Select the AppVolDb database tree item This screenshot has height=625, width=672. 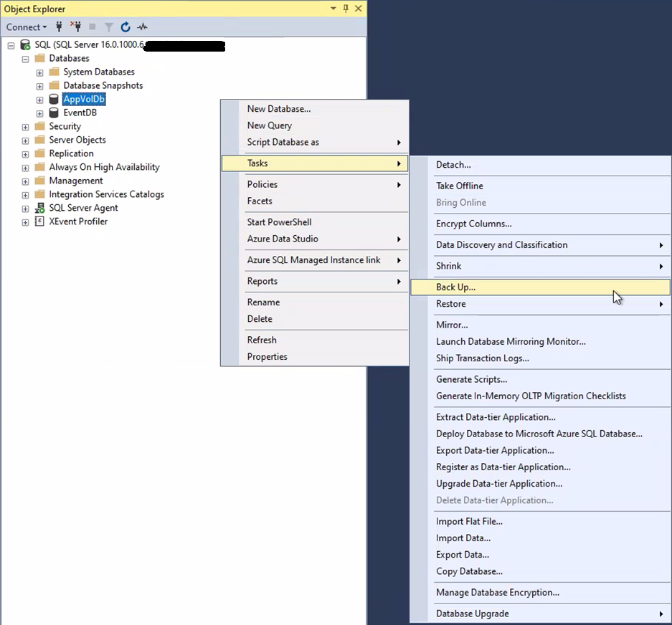click(x=84, y=99)
